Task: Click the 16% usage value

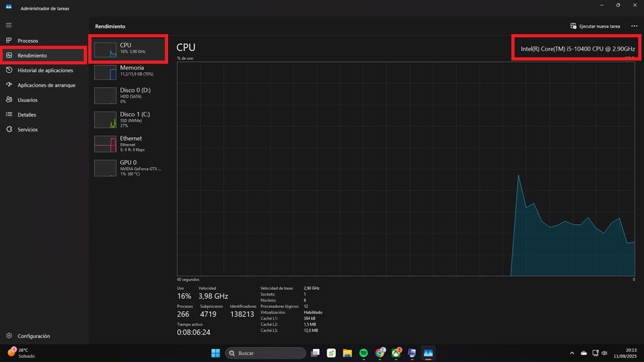Action: [184, 296]
